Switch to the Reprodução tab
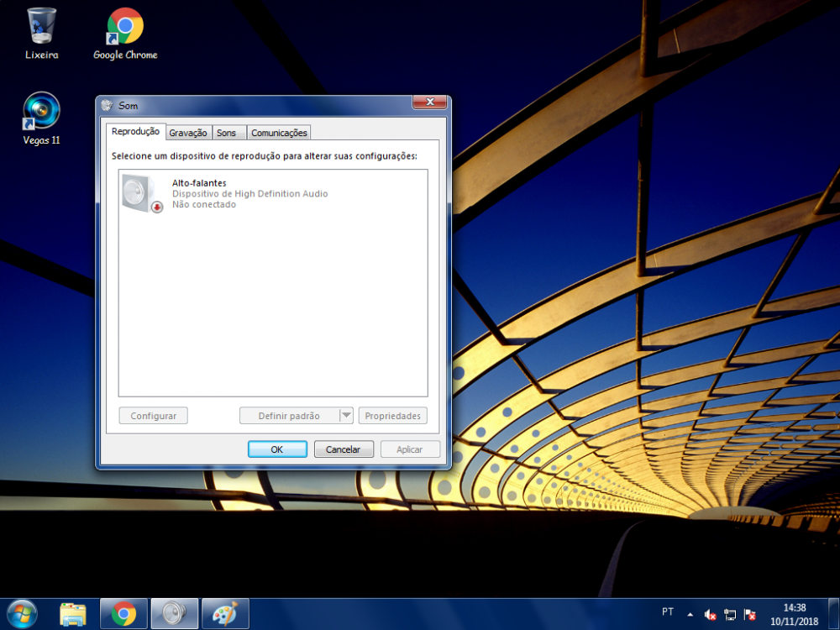Image resolution: width=840 pixels, height=630 pixels. point(135,131)
